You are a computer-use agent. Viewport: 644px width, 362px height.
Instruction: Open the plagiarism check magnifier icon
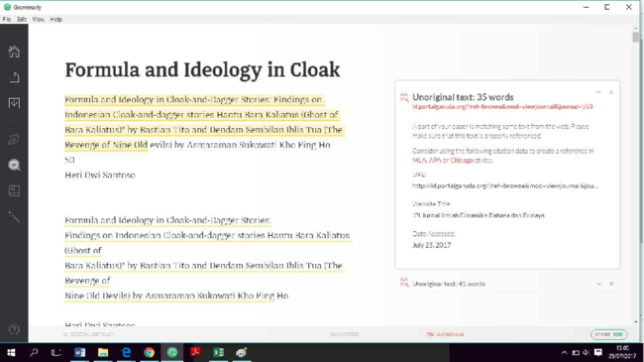coord(14,165)
